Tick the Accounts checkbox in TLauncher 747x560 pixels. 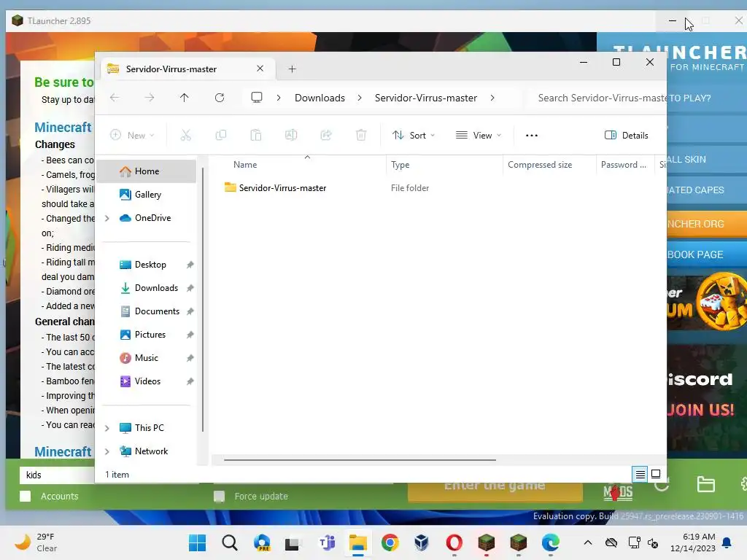[x=26, y=496]
